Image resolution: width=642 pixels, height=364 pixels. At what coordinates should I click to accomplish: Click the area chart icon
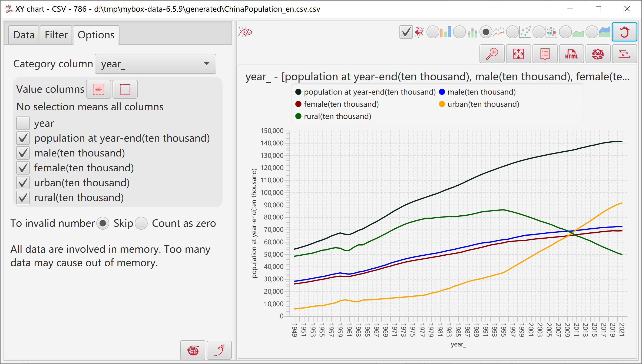click(x=578, y=34)
